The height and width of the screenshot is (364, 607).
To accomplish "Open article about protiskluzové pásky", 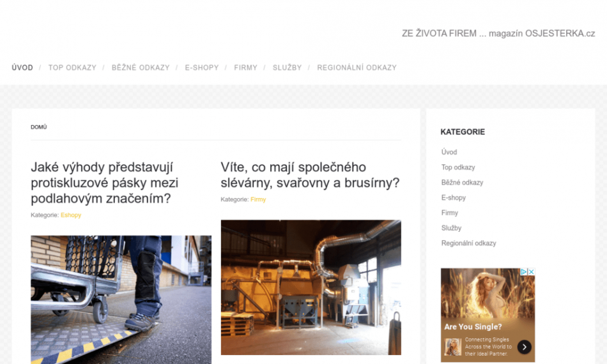I will tap(105, 183).
